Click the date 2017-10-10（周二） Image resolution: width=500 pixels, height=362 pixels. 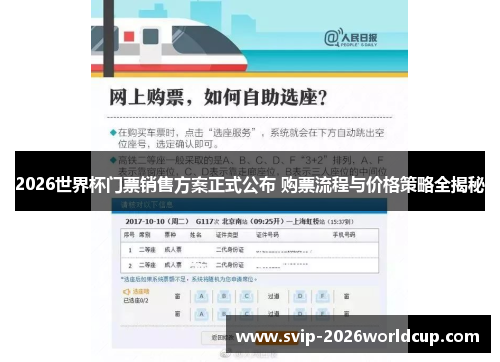157,221
